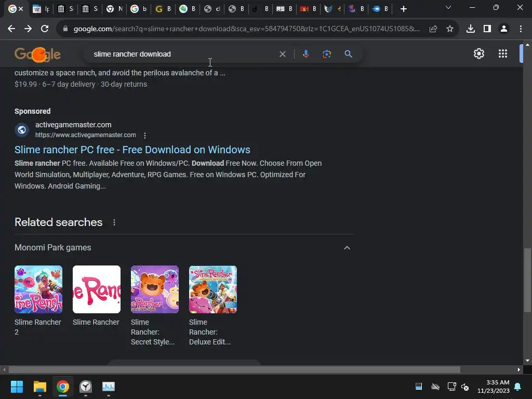Open ad options three-dot menu

[x=145, y=136]
